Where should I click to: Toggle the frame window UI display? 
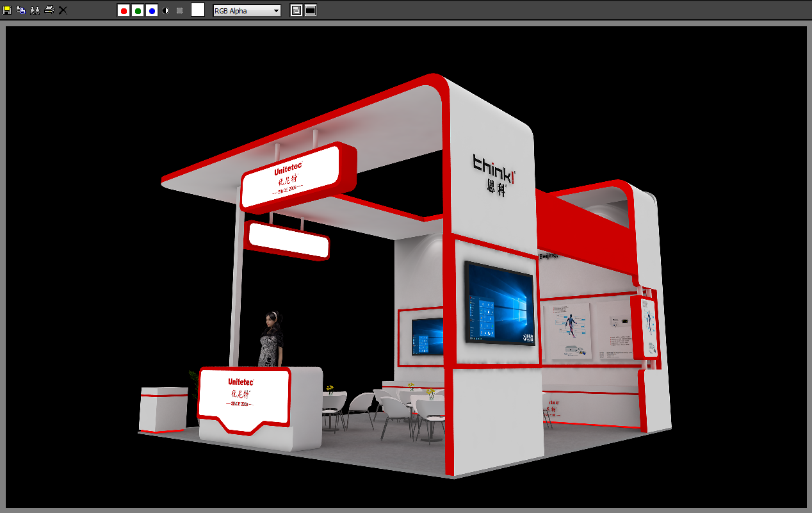click(311, 10)
